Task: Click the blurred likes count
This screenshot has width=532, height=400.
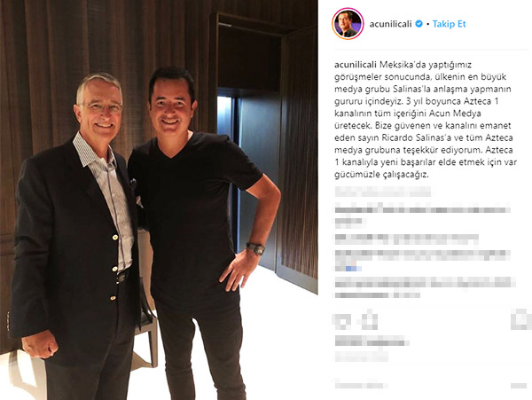Action: [372, 341]
